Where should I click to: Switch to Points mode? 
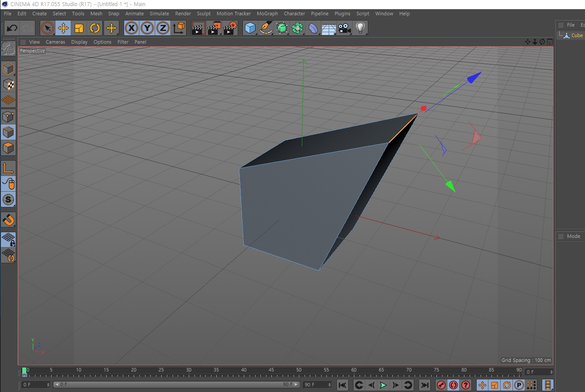pos(8,117)
